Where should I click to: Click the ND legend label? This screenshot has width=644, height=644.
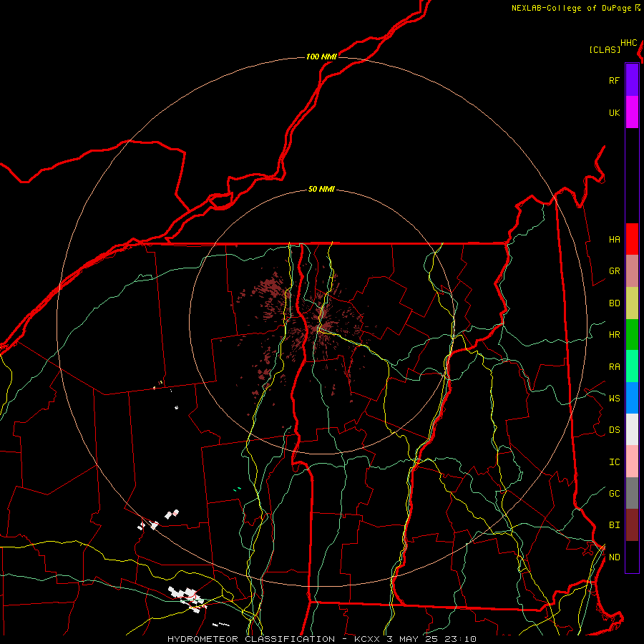[x=614, y=557]
